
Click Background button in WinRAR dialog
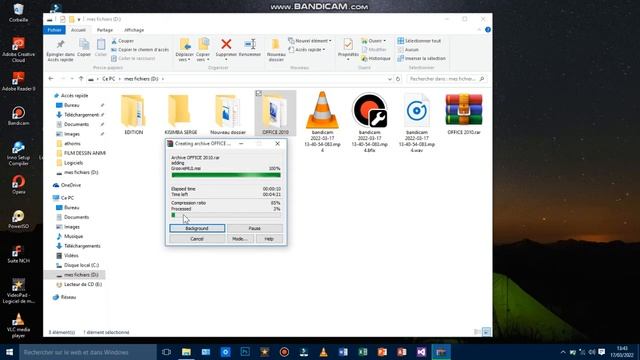pos(197,228)
